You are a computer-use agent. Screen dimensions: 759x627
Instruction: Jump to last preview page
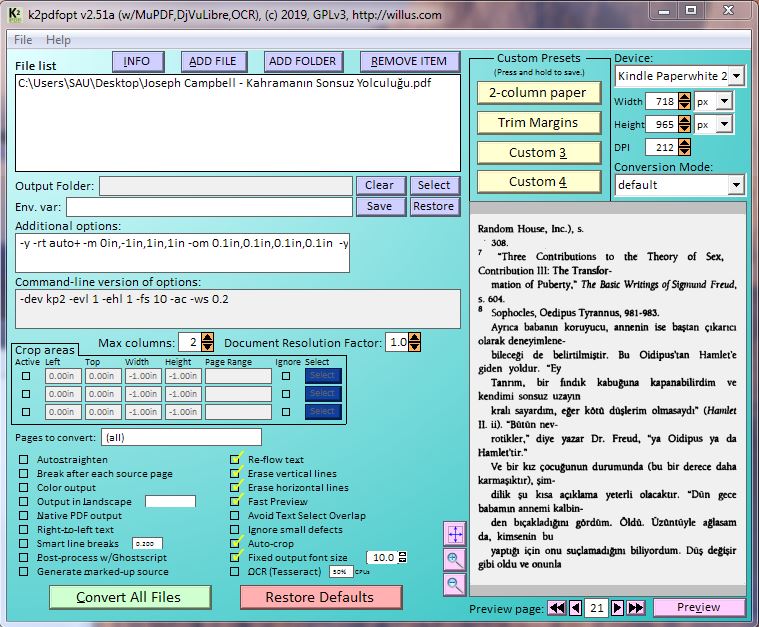[636, 608]
